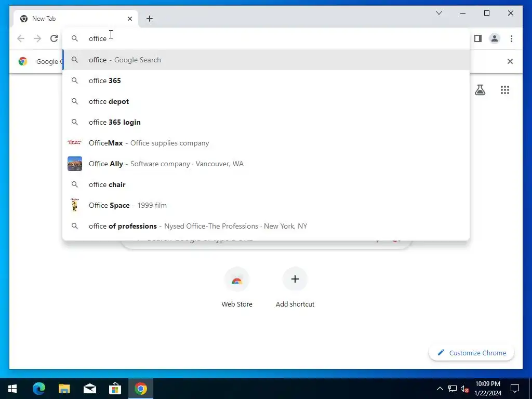The image size is (532, 399).
Task: Choose Office Space 1999 film suggestion
Action: click(266, 205)
